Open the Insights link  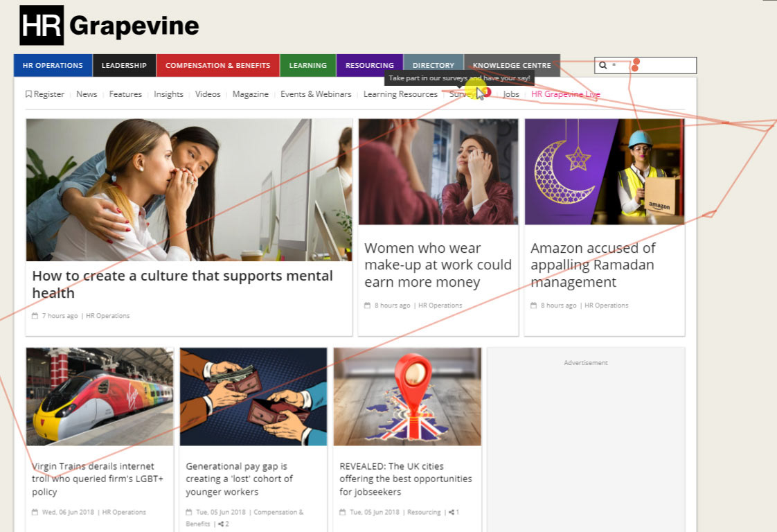pos(168,94)
